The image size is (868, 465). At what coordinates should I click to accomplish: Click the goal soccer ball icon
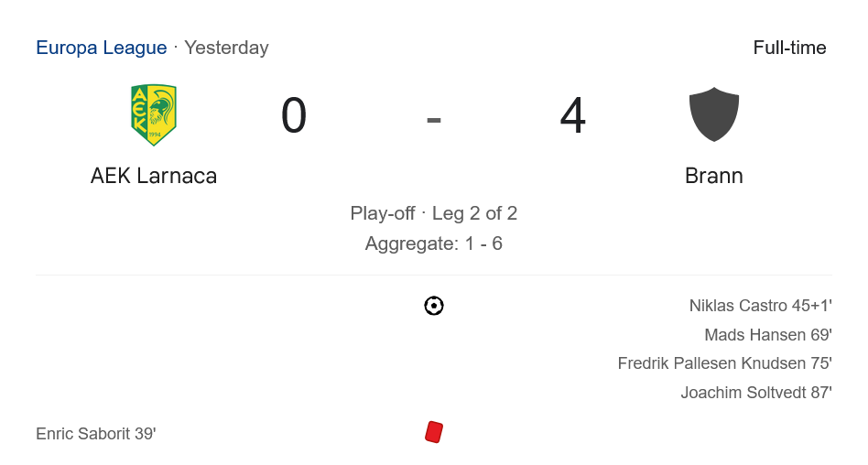[434, 306]
